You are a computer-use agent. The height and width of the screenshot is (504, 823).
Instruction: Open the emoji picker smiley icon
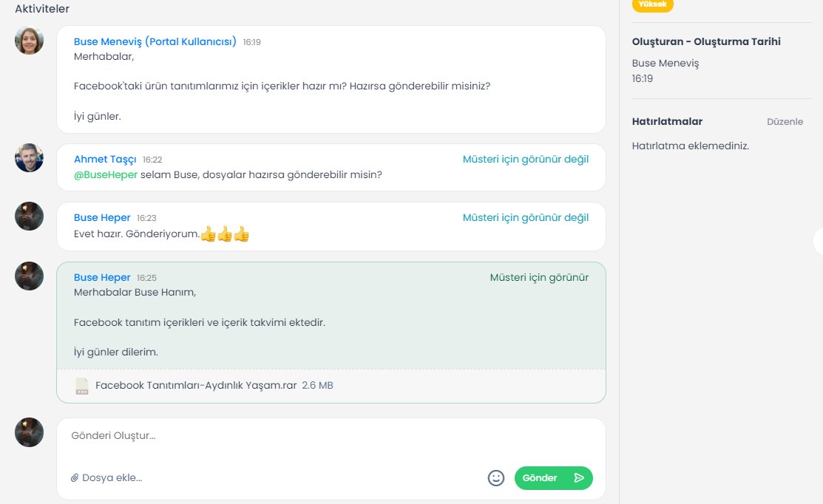coord(496,478)
